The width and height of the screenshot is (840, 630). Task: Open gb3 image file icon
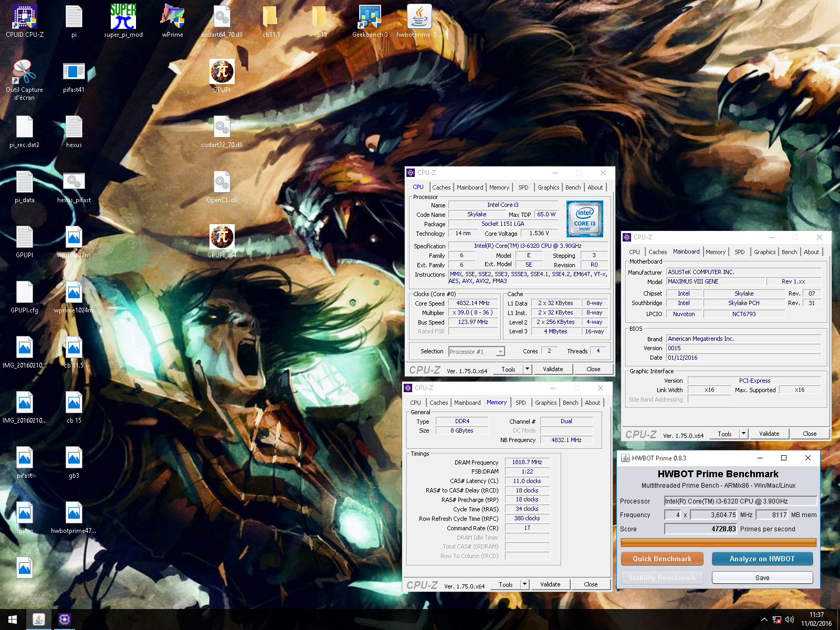(74, 462)
